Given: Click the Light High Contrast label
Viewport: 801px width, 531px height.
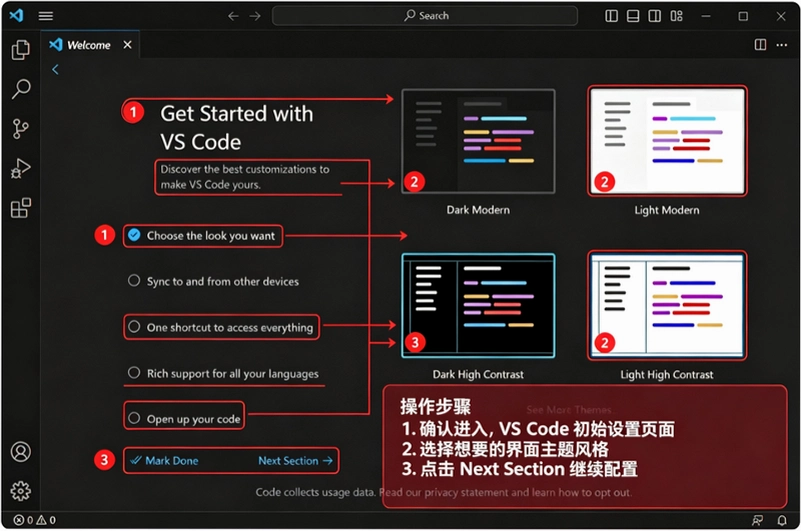Looking at the screenshot, I should pyautogui.click(x=667, y=375).
